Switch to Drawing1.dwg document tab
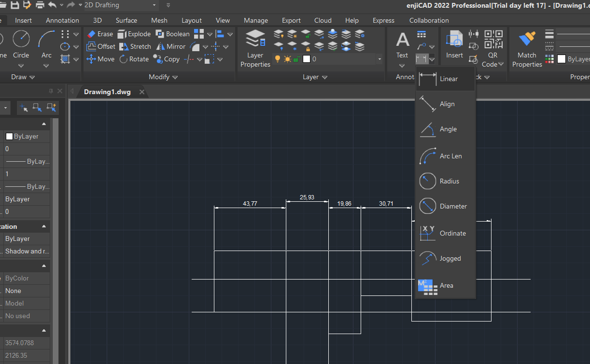This screenshot has width=590, height=364. (x=107, y=92)
